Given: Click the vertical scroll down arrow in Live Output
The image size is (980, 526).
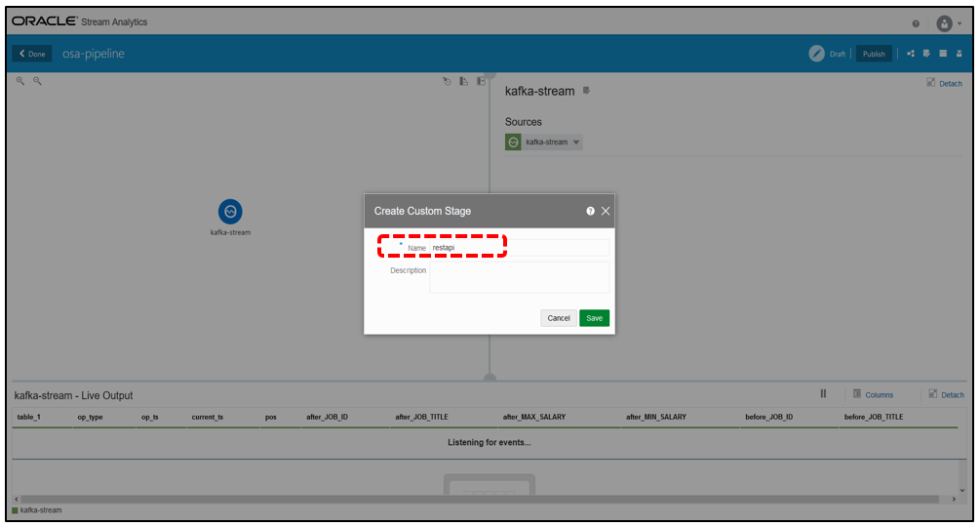Looking at the screenshot, I should pos(962,490).
